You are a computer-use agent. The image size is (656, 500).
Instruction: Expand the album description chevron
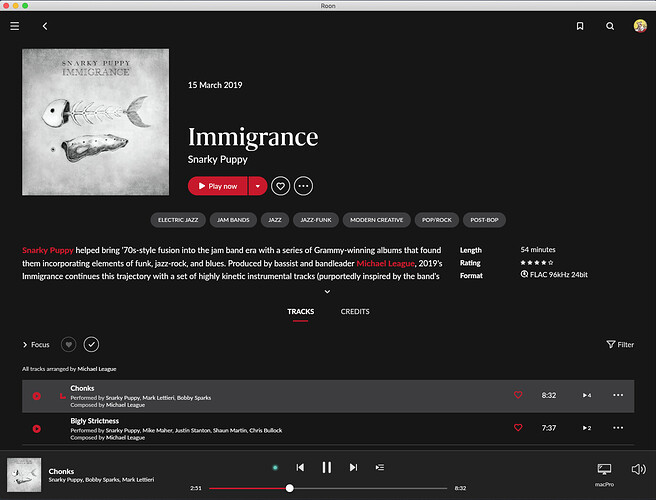[x=328, y=291]
